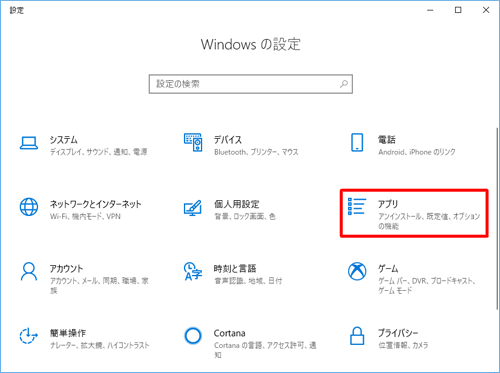The width and height of the screenshot is (500, 373).
Task: Click the 時刻と言語 clock and letter icon
Action: pyautogui.click(x=193, y=271)
